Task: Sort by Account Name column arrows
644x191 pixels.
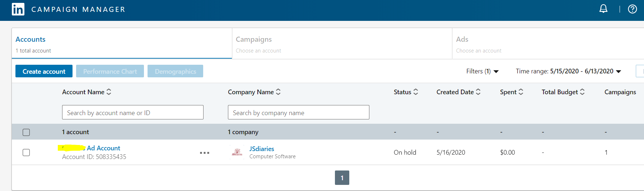Action: 109,92
